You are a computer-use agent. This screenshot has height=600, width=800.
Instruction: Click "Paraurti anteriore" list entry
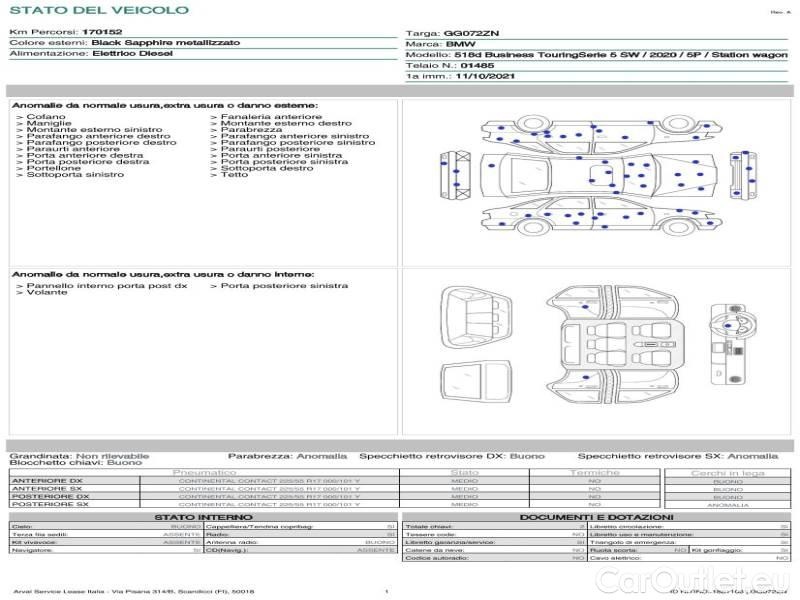click(73, 149)
